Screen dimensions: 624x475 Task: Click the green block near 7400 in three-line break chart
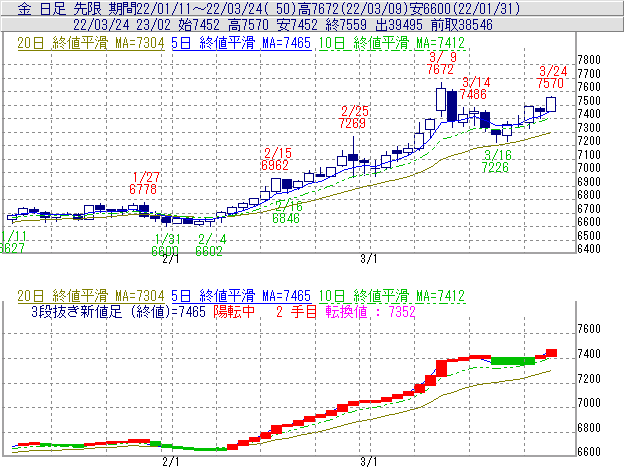[513, 361]
